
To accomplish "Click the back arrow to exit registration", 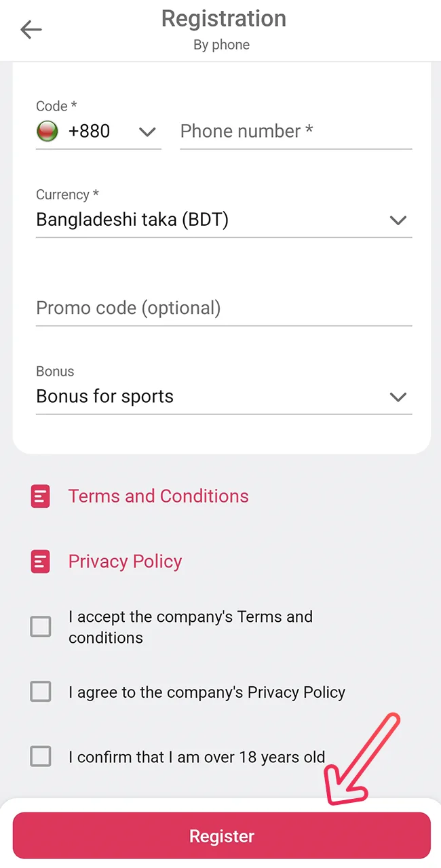I will click(31, 29).
